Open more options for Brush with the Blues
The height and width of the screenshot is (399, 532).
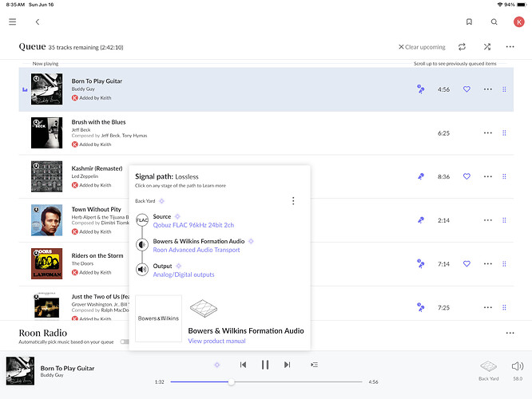tap(488, 133)
